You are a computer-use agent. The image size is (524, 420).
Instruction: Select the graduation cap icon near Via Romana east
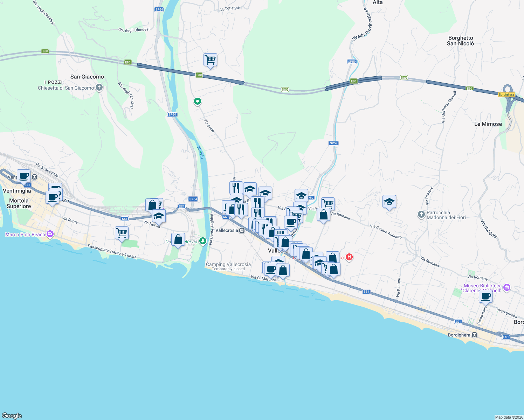389,202
